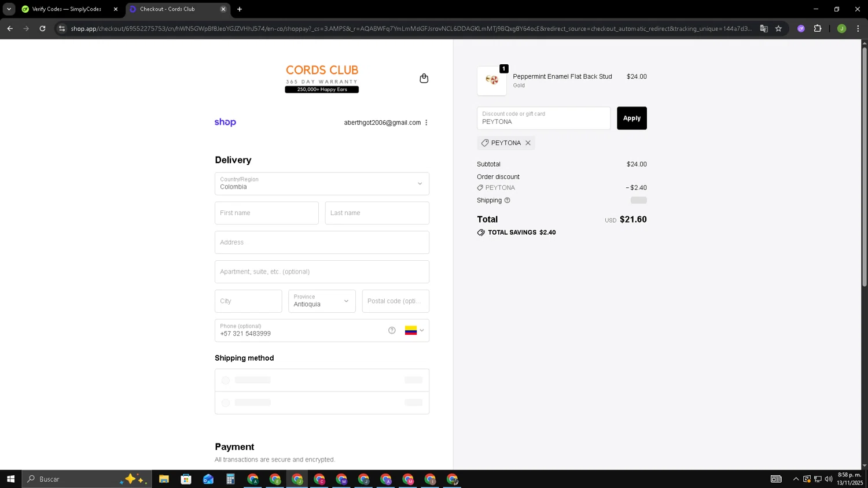The image size is (868, 488).
Task: View site information icon in address bar
Action: (62, 28)
